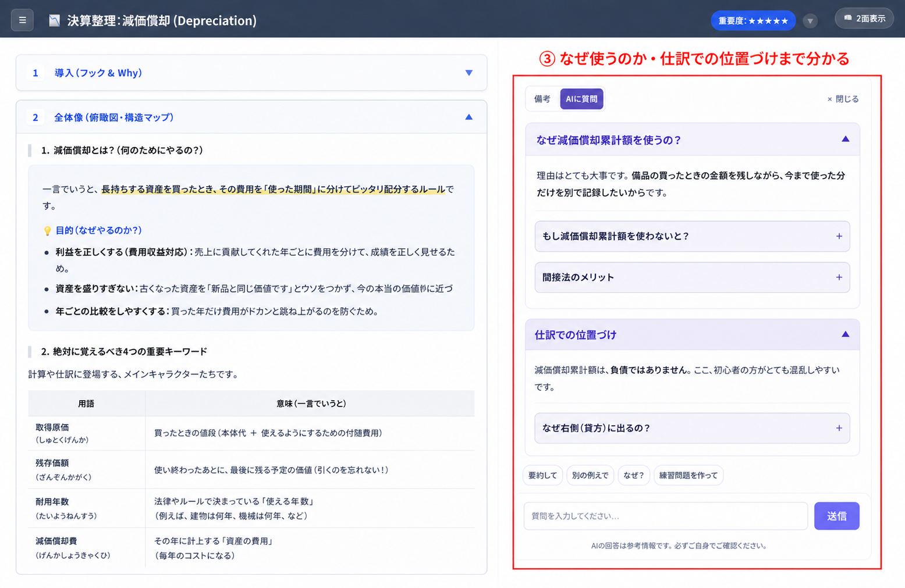The image size is (905, 588).
Task: Collapse section 2 全体像 arrow
Action: pos(469,117)
